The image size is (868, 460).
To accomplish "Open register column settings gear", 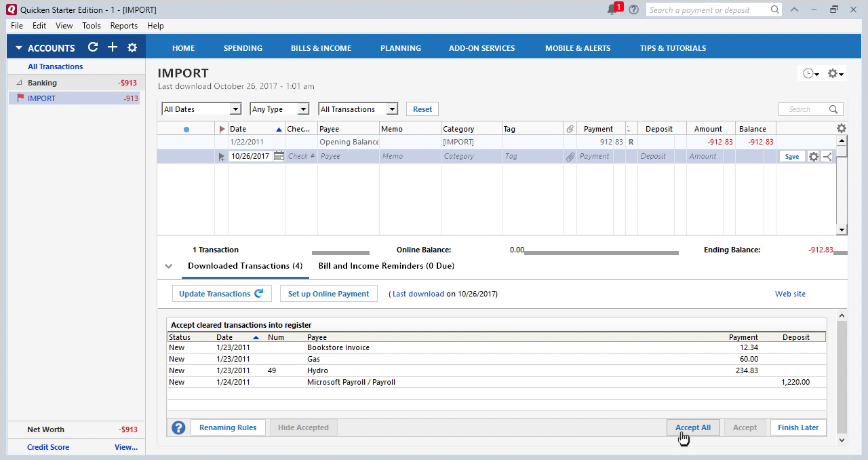I will (x=842, y=128).
